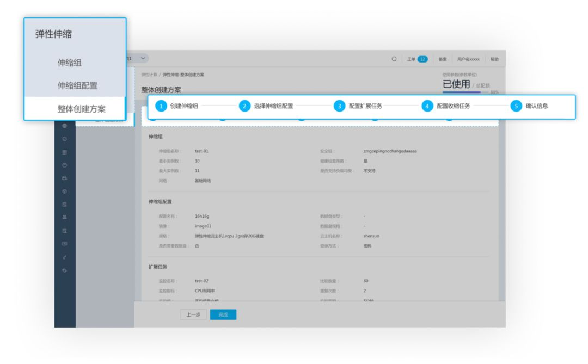Open the tag icon in dark sidebar
This screenshot has height=364, width=588.
pyautogui.click(x=64, y=270)
